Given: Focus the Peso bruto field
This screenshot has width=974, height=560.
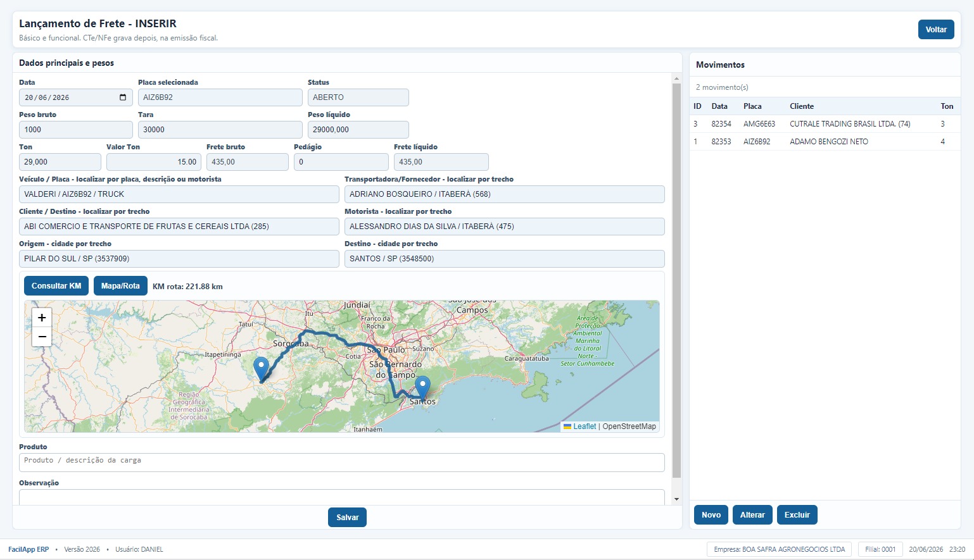Looking at the screenshot, I should tap(76, 130).
